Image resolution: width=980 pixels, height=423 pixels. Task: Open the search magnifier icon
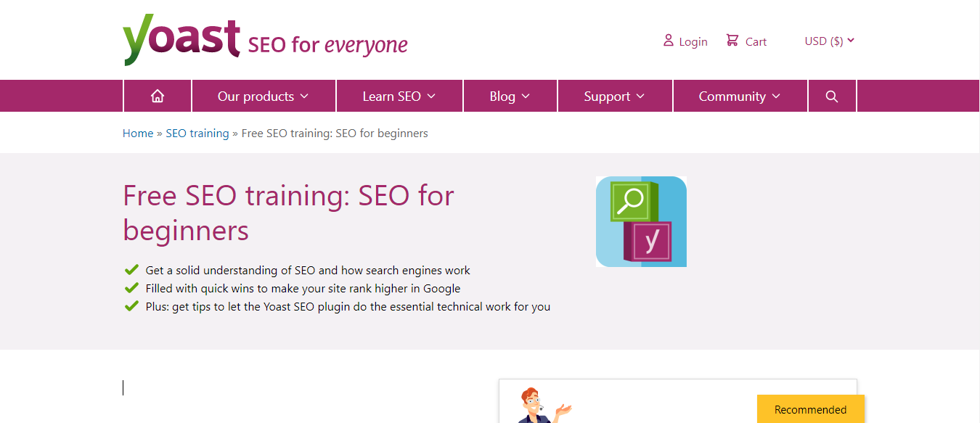coord(832,96)
